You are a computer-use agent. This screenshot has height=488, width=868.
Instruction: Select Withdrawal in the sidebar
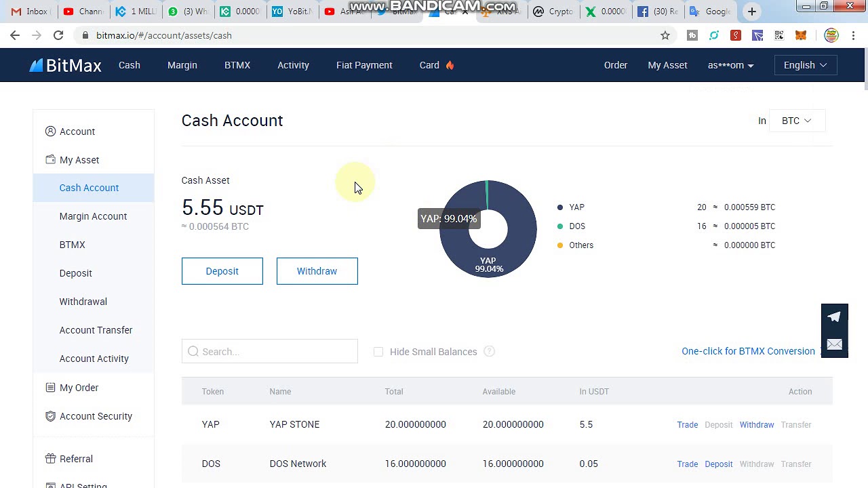(x=93, y=302)
